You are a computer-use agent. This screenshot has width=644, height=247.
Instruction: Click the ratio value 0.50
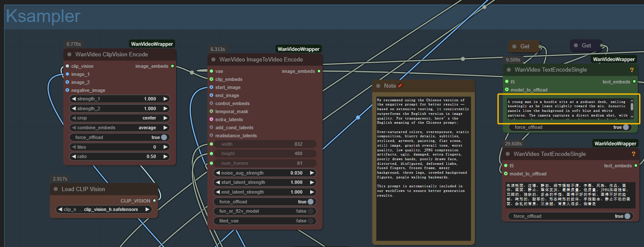click(x=151, y=157)
